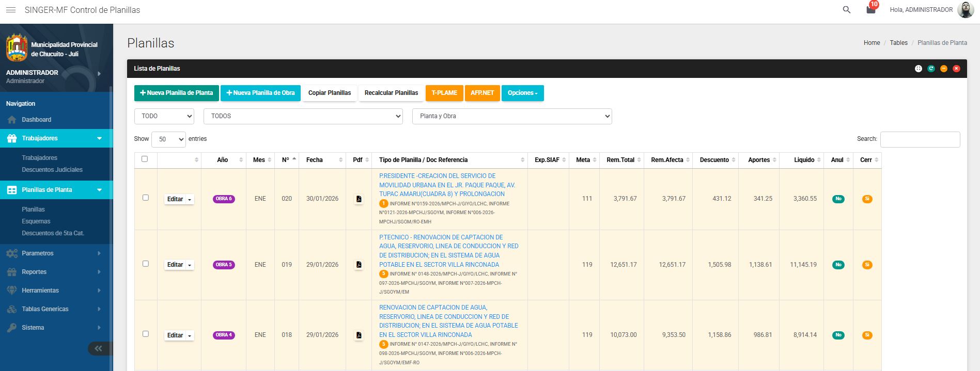Image resolution: width=980 pixels, height=371 pixels.
Task: Click the green refresh panel icon
Action: tap(931, 69)
